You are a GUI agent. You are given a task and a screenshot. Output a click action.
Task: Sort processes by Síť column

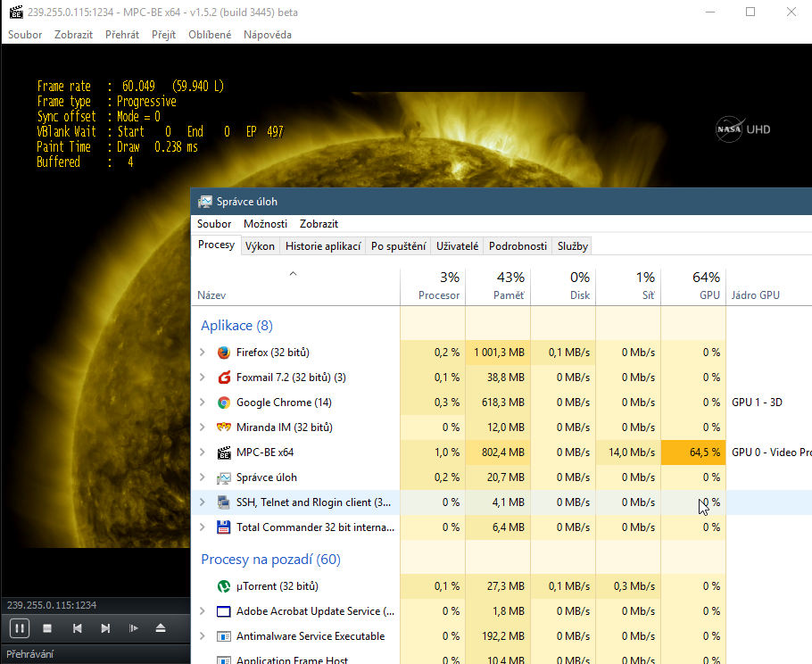629,286
